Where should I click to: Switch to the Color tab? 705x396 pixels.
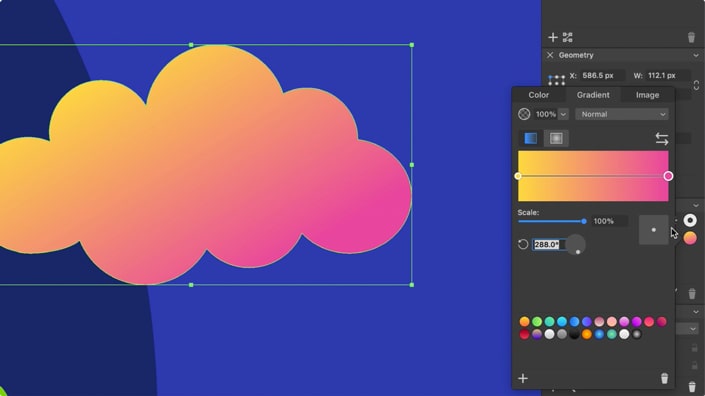[x=538, y=95]
